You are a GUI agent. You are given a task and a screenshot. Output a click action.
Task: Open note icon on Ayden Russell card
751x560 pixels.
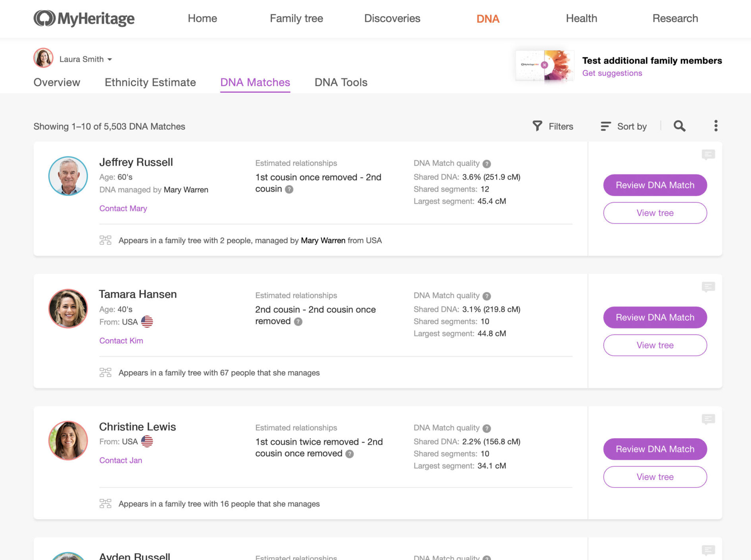tap(708, 550)
